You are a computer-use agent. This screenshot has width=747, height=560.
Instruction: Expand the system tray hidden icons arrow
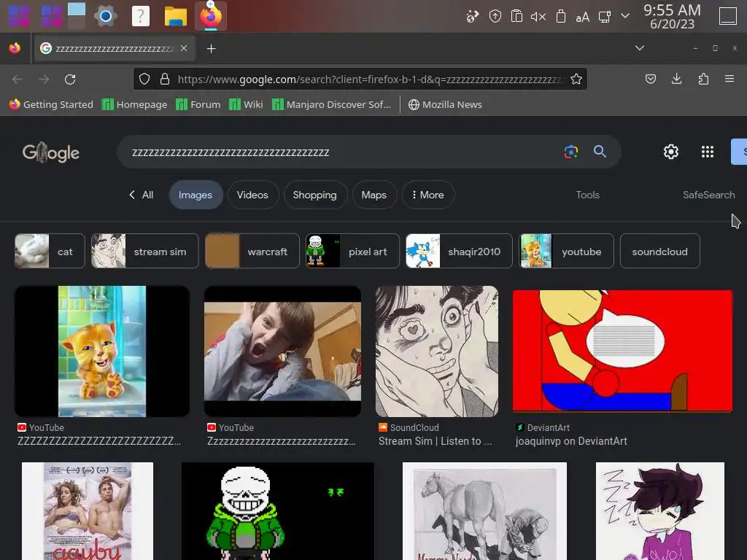click(625, 16)
